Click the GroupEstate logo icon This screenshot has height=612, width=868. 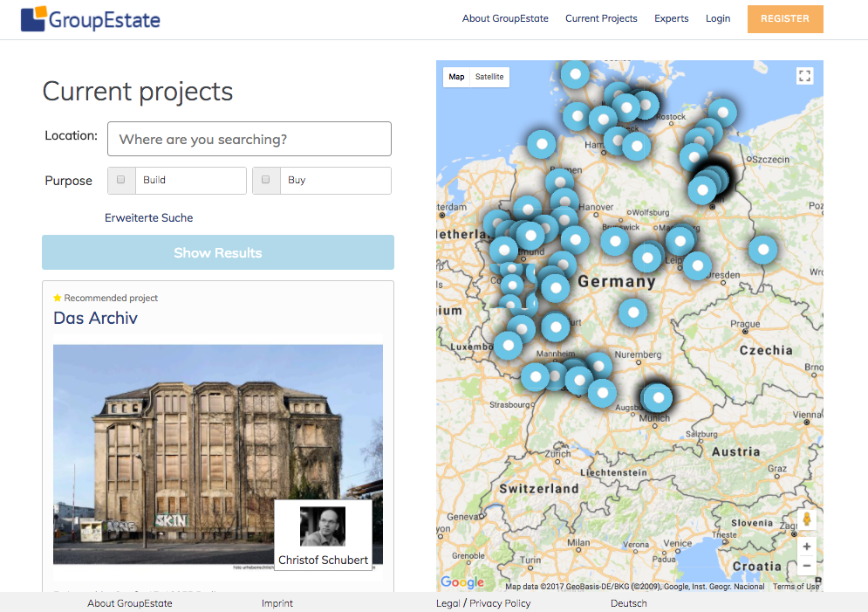34,18
